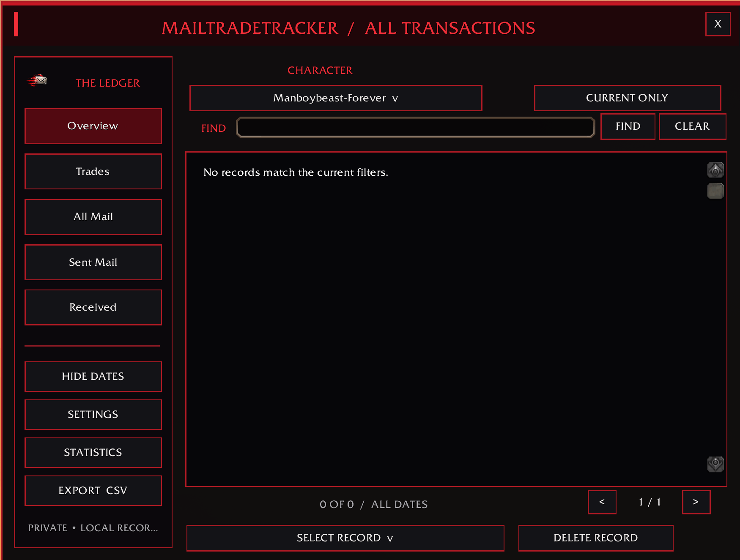This screenshot has height=560, width=740.
Task: Click the FIND button
Action: [x=628, y=126]
